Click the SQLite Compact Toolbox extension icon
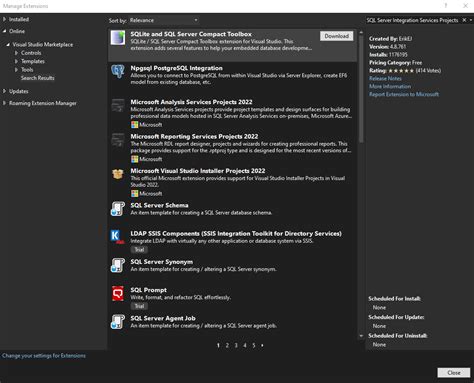The image size is (474, 383). coord(118,38)
